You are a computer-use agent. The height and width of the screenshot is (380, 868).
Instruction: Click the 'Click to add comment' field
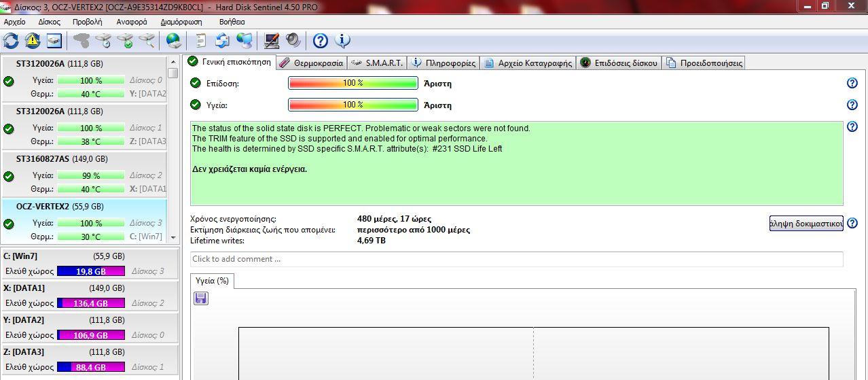[516, 259]
